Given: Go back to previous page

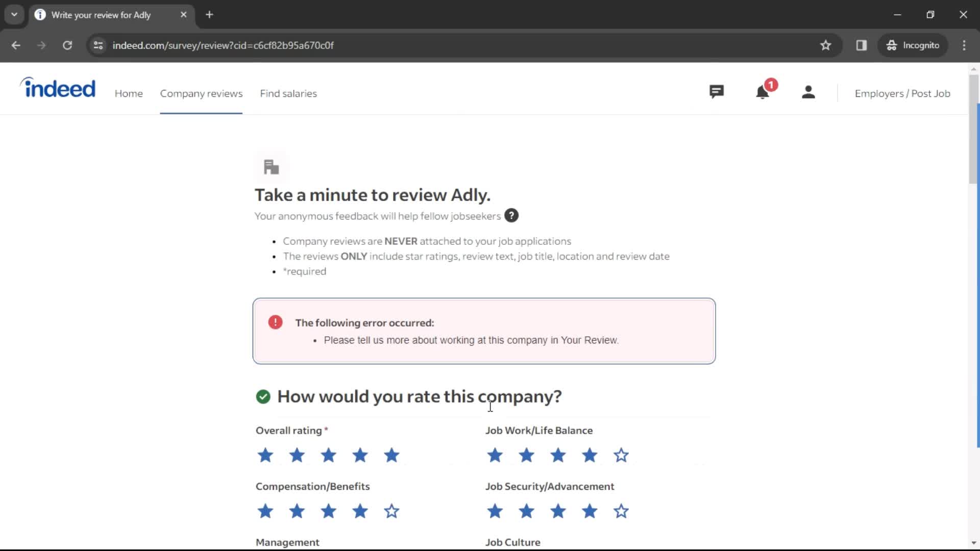Looking at the screenshot, I should pos(16,45).
